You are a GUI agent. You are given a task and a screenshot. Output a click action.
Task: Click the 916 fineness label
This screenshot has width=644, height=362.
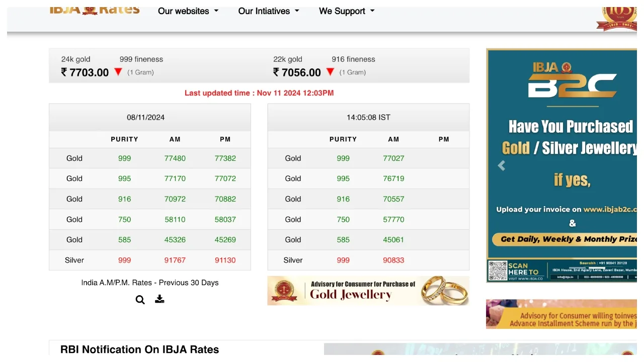click(354, 59)
